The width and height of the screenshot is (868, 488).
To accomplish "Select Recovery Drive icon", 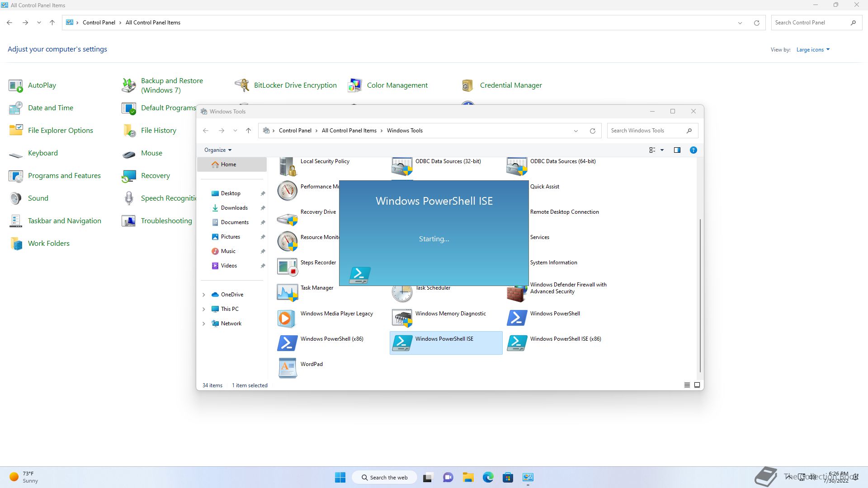I will [x=288, y=219].
